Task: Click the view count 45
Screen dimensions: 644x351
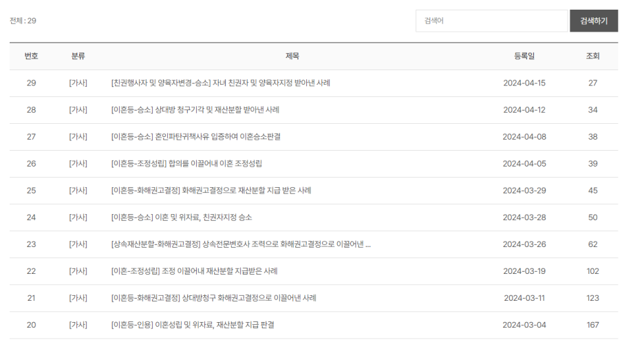Action: tap(592, 190)
